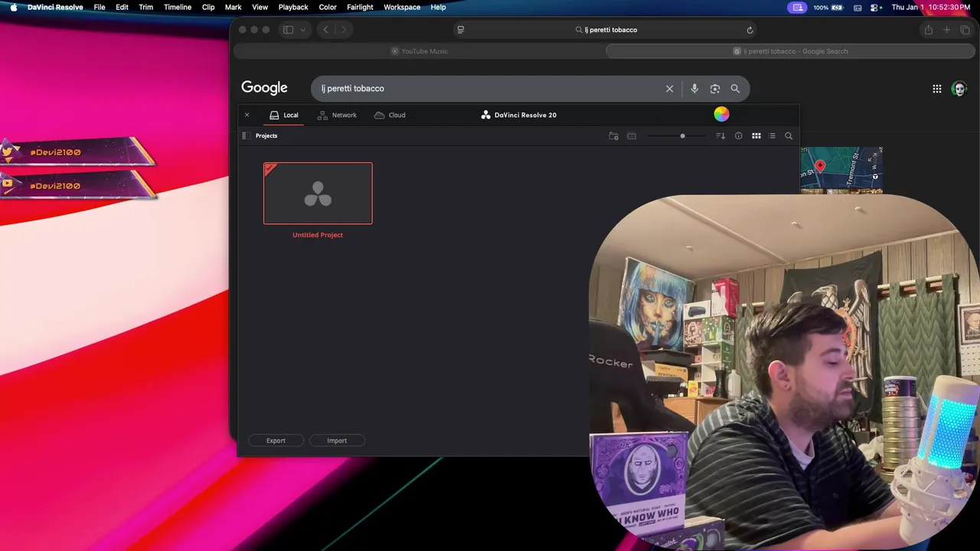Screen dimensions: 980x551
Task: Click the date and time clock
Action: click(931, 7)
